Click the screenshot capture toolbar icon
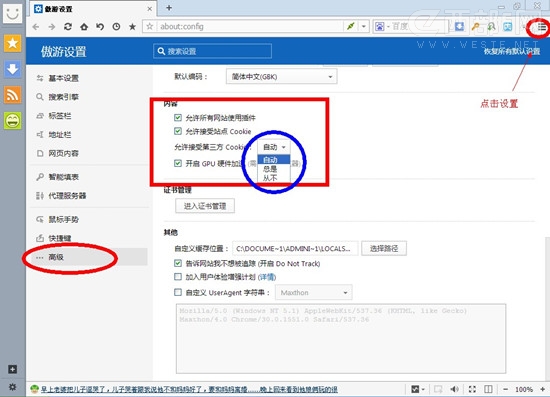Viewport: 550px width, 397px height. [508, 26]
